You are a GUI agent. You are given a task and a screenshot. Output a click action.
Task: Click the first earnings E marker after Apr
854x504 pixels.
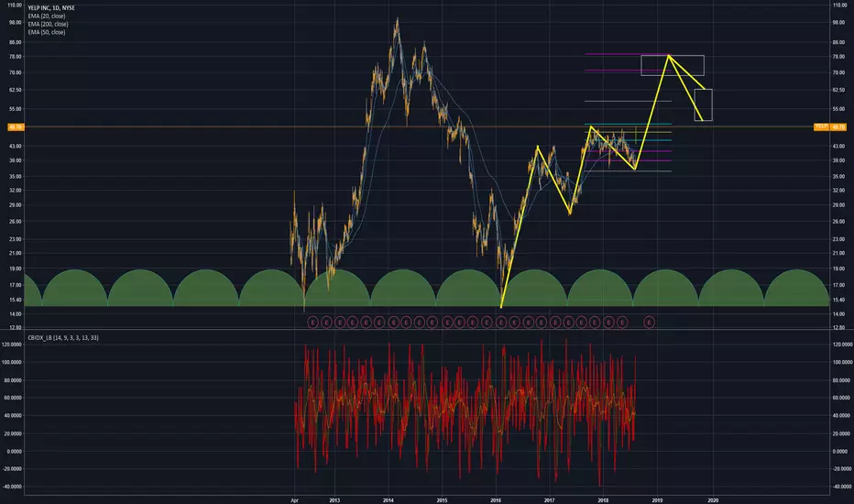click(312, 323)
